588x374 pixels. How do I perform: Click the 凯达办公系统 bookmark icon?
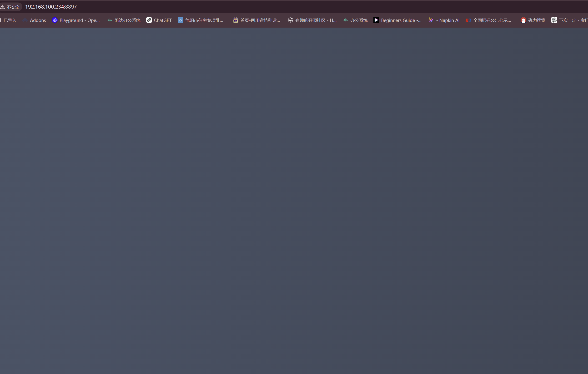pos(110,20)
